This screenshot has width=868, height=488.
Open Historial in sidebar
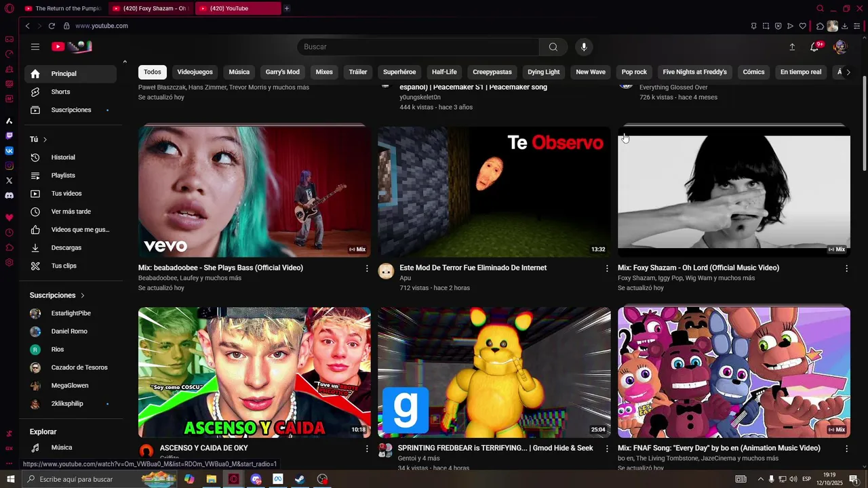pos(71,157)
